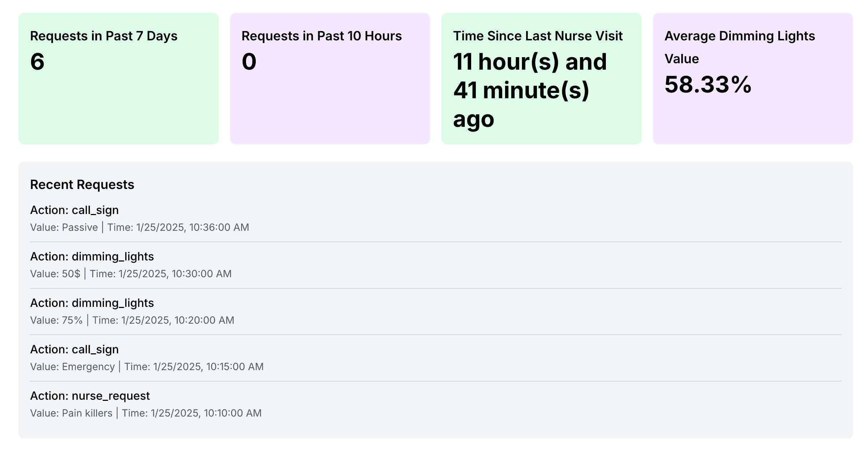
Task: Select the "11 hour(s) and 41 minute(s) ago" text
Action: [530, 90]
